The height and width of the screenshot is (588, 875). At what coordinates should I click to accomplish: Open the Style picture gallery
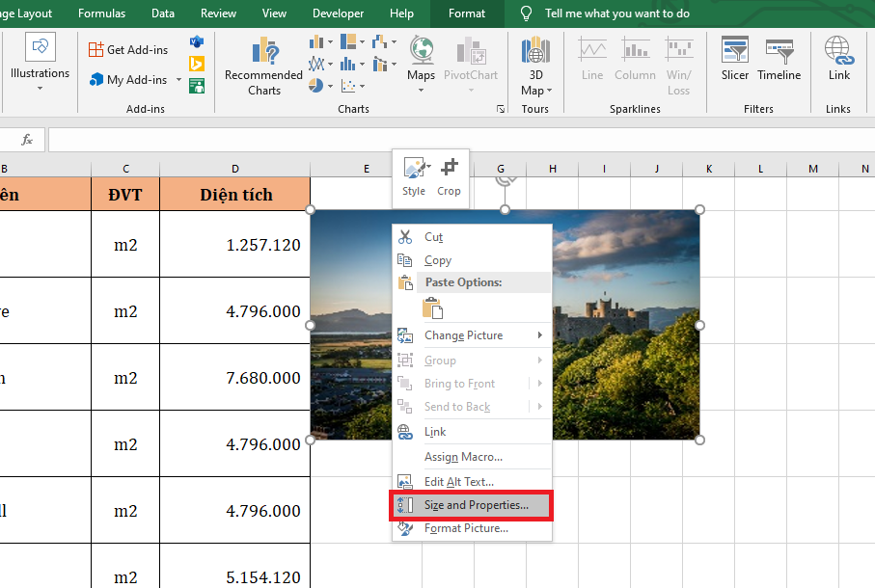coord(414,176)
